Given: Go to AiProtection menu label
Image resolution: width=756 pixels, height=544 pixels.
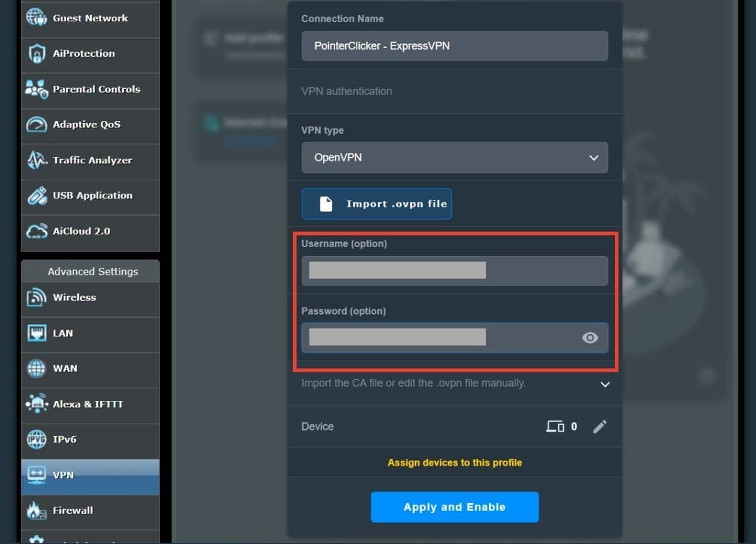Looking at the screenshot, I should point(84,54).
